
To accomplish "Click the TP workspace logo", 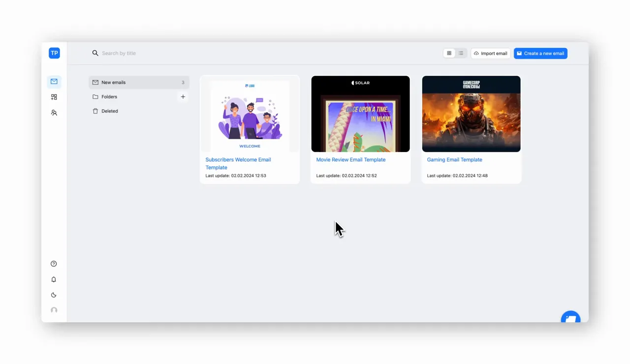I will pyautogui.click(x=54, y=53).
